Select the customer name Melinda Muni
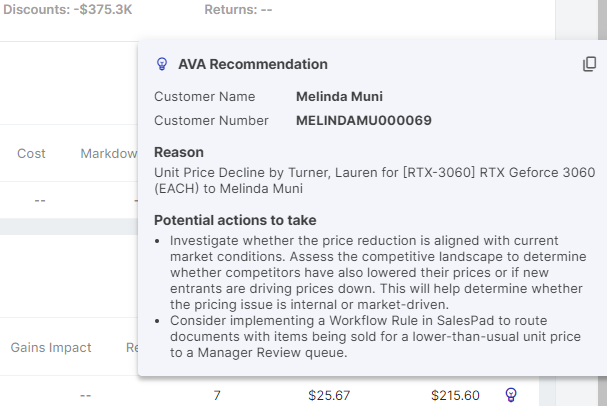The height and width of the screenshot is (406, 607). (339, 97)
